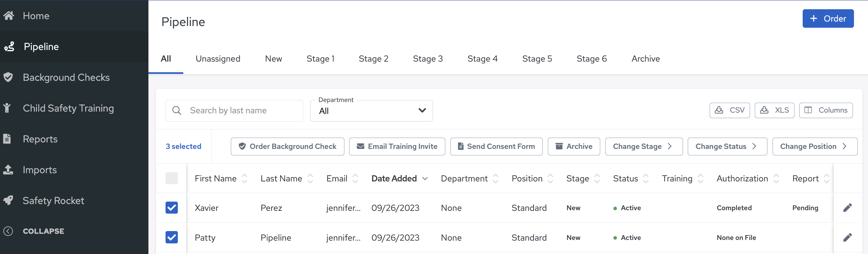The image size is (868, 254).
Task: Click the Reports document icon
Action: [x=7, y=139]
